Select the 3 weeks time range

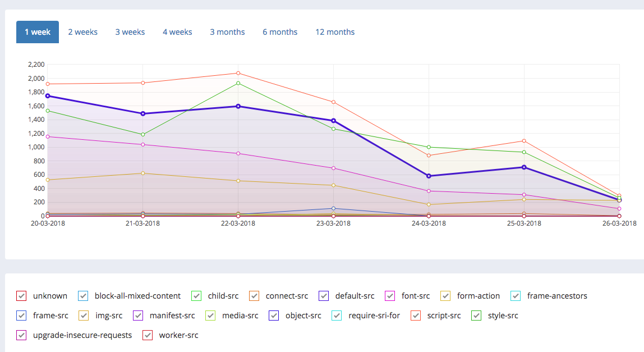pyautogui.click(x=130, y=32)
